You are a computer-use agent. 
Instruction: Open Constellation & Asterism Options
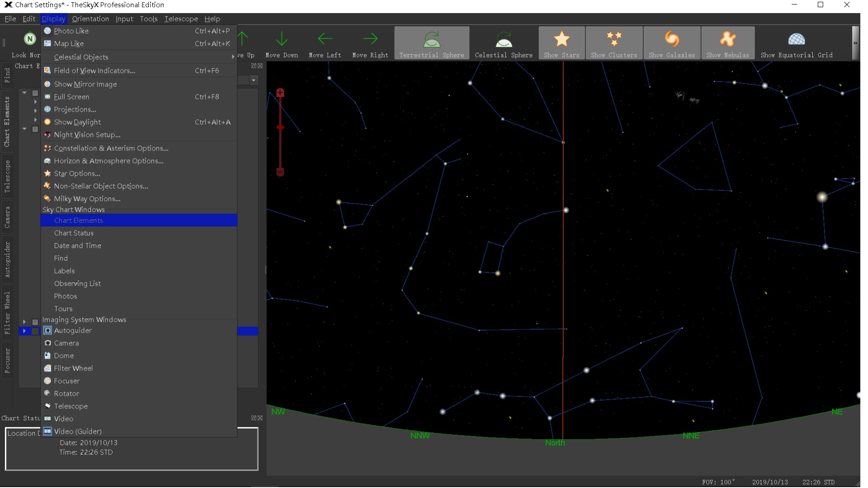[x=139, y=148]
